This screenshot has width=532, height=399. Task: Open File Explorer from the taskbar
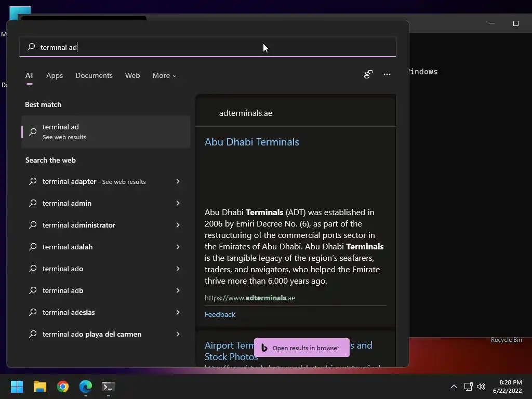click(39, 387)
